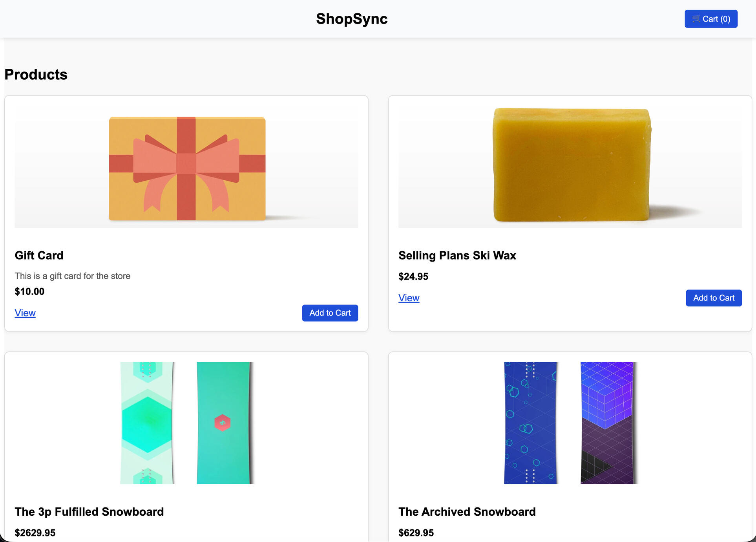Click the ShopSync store title
The width and height of the screenshot is (756, 542).
[352, 18]
